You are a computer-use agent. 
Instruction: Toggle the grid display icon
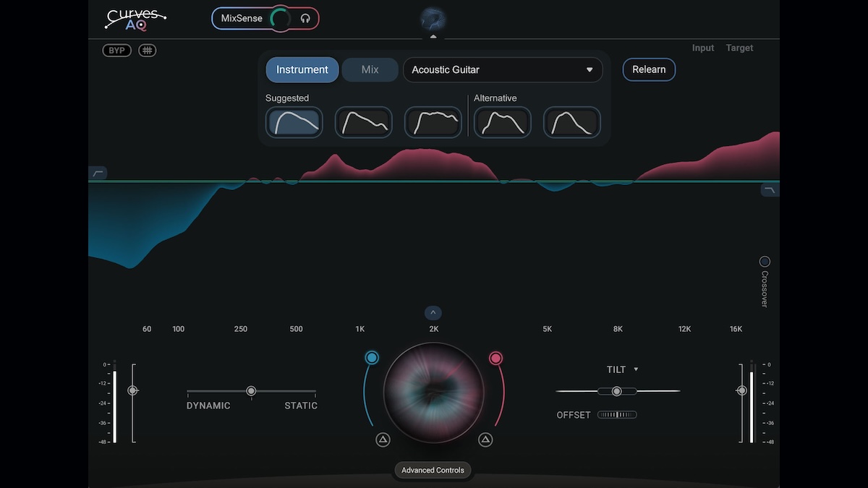pyautogui.click(x=148, y=51)
